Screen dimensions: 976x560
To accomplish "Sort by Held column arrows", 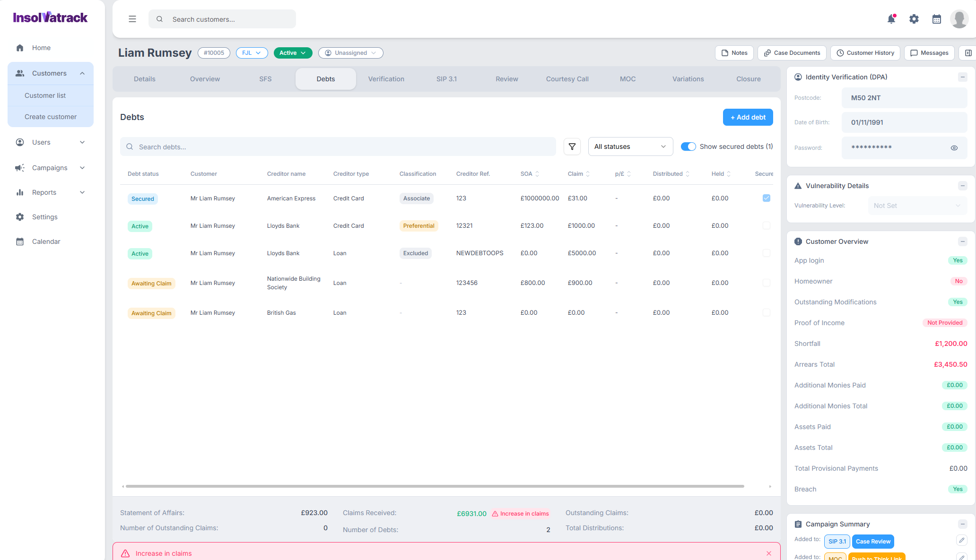I will click(729, 174).
